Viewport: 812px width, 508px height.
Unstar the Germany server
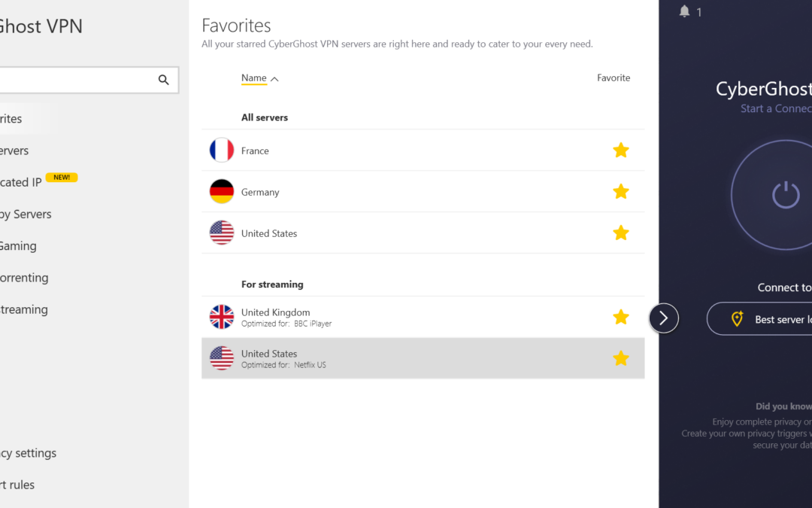point(621,191)
